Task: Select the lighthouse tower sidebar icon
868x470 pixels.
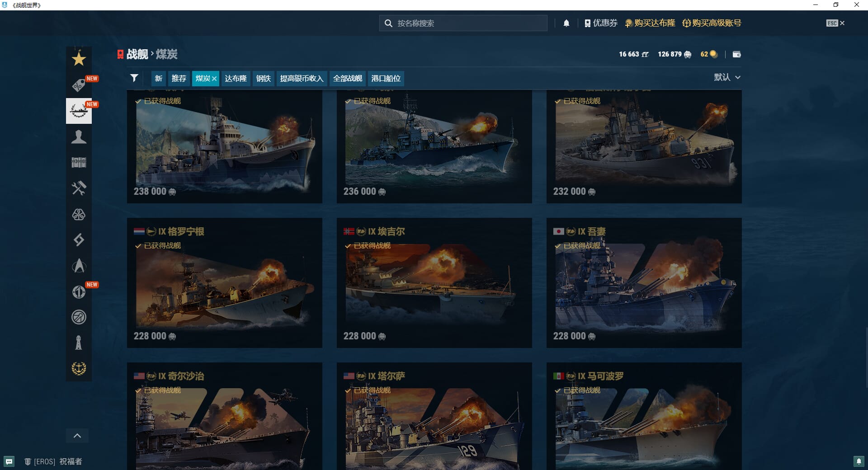Action: coord(79,343)
